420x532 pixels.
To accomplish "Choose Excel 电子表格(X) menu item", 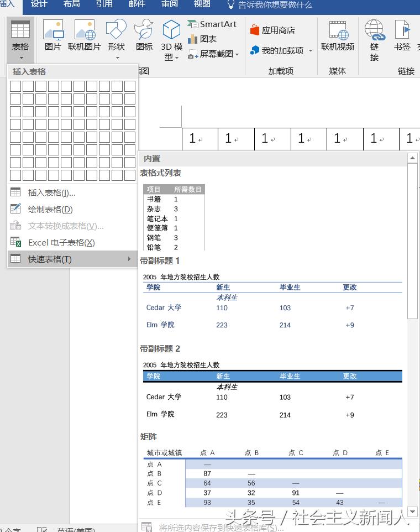I will click(x=72, y=243).
